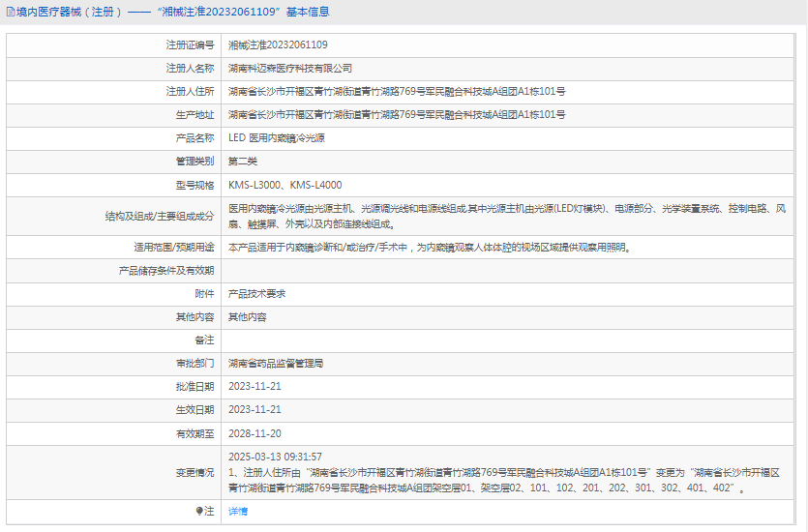The image size is (808, 532).
Task: Click the empty 产品储存条件及有效期 value cell
Action: [x=511, y=271]
